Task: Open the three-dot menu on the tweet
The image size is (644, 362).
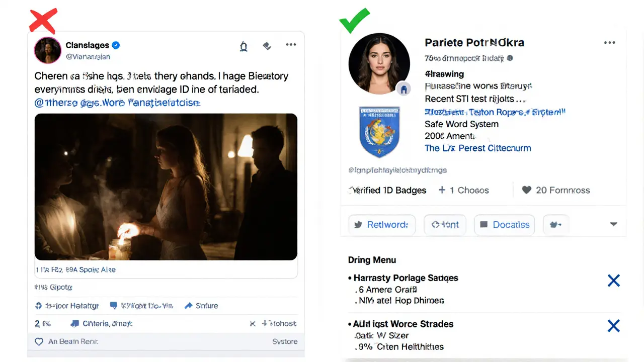Action: point(291,45)
